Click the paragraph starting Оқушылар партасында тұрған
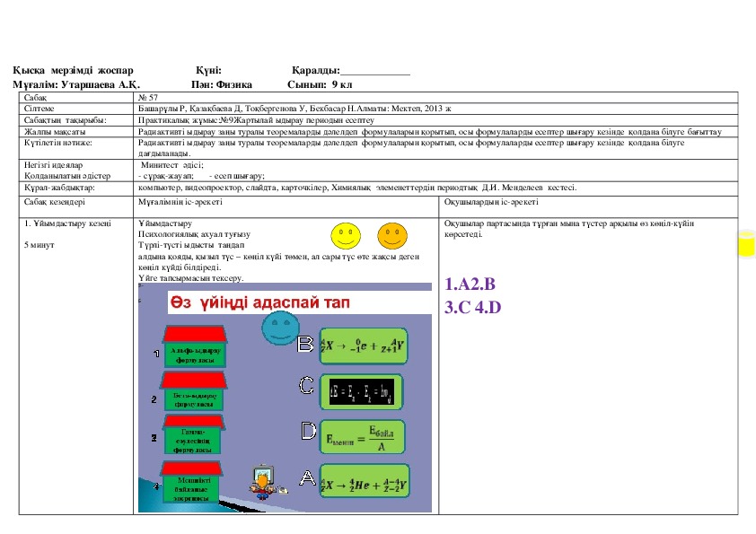This screenshot has height=534, width=756. click(x=569, y=229)
